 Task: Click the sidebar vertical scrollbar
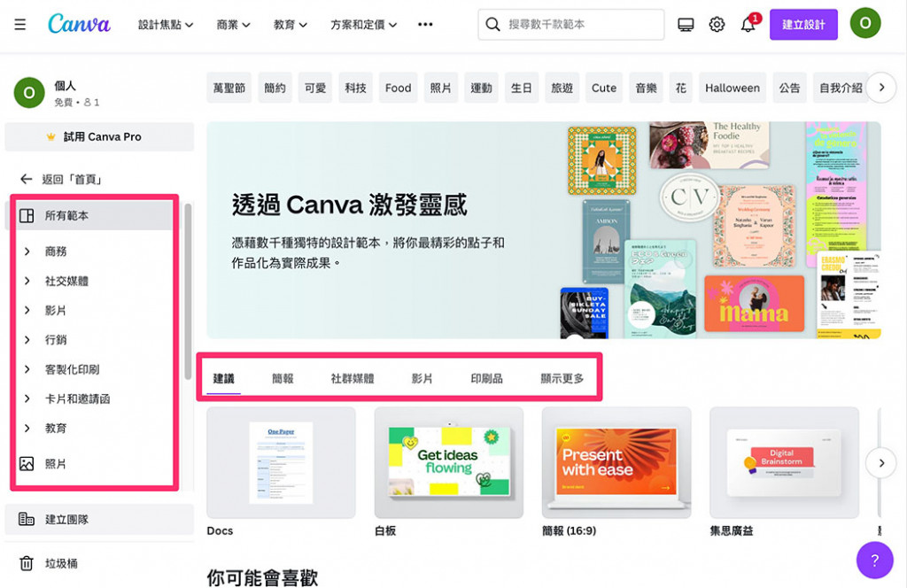point(188,292)
